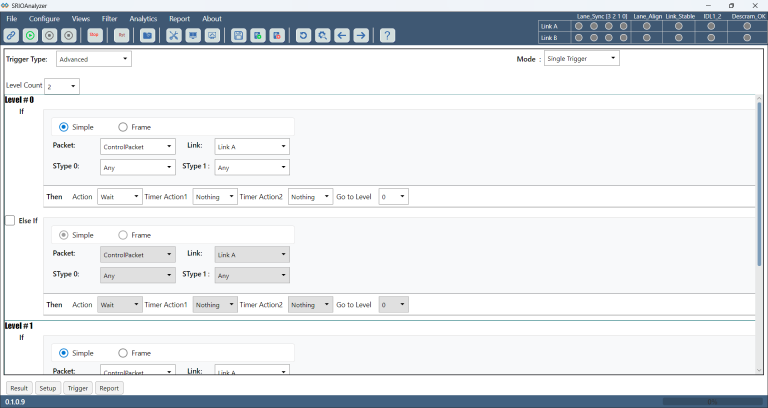Click the Setup button at bottom
Viewport: 768px width, 408px height.
(48, 388)
